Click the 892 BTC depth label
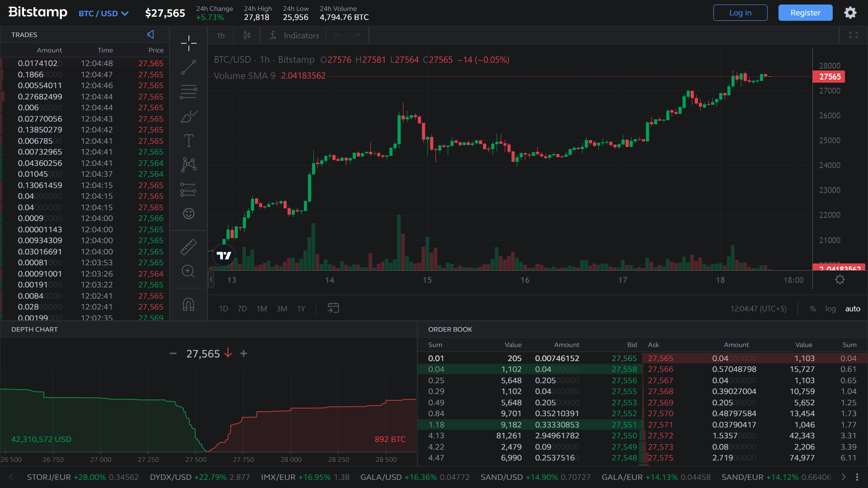Image resolution: width=868 pixels, height=488 pixels. coord(390,439)
